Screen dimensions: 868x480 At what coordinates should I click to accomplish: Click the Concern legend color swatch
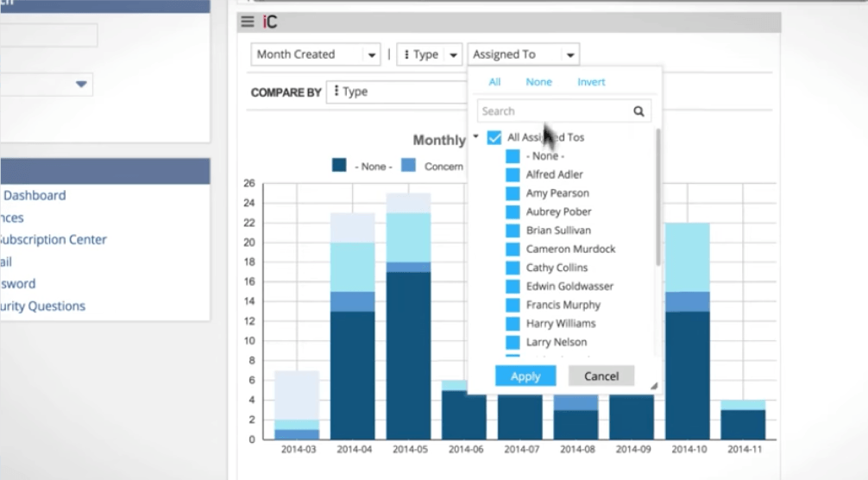click(x=408, y=165)
